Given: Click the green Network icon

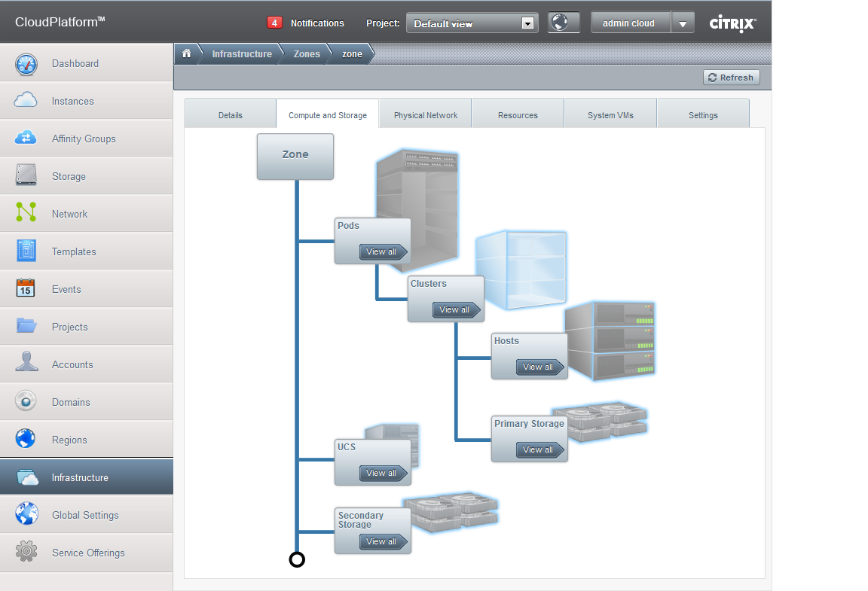Looking at the screenshot, I should point(26,214).
